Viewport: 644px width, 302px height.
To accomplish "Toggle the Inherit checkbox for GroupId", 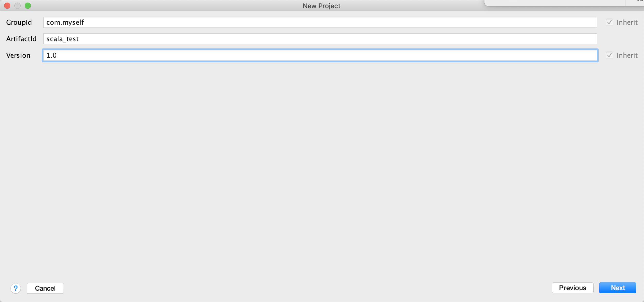I will point(609,22).
